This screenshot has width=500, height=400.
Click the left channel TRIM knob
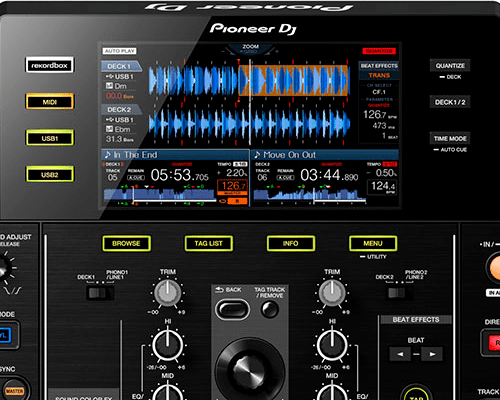168,293
